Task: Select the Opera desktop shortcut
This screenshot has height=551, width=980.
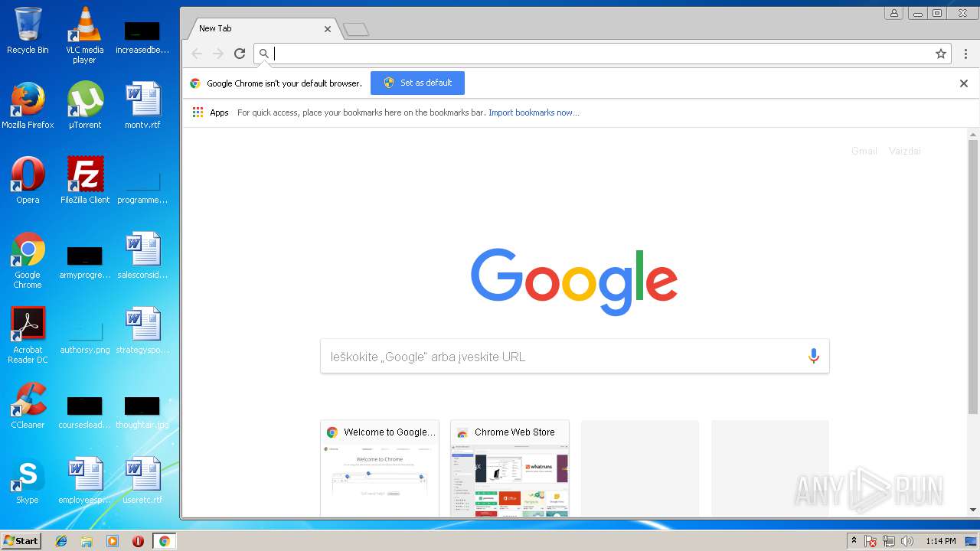Action: coord(28,181)
